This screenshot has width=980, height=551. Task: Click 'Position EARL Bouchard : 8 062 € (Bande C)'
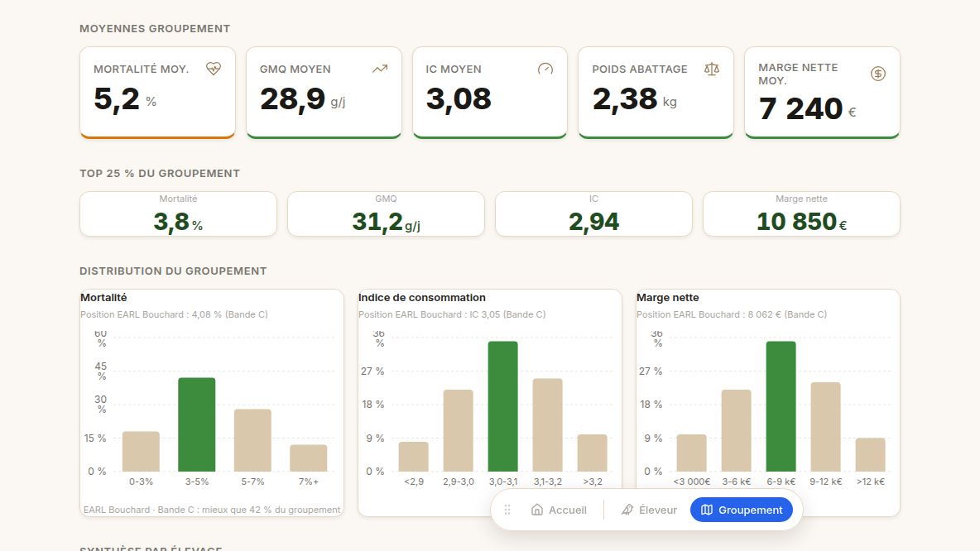[x=732, y=314]
